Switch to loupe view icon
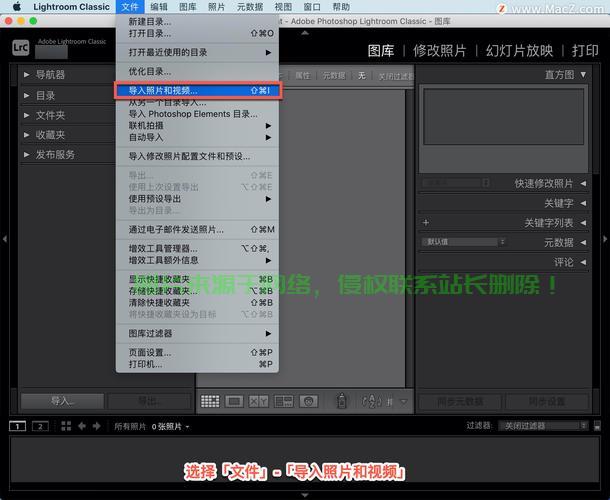 234,401
